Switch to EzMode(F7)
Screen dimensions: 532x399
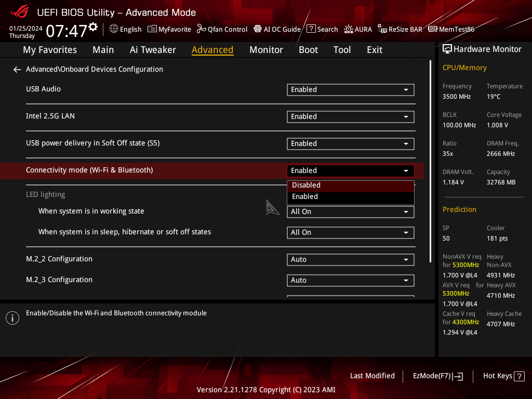[x=437, y=376]
